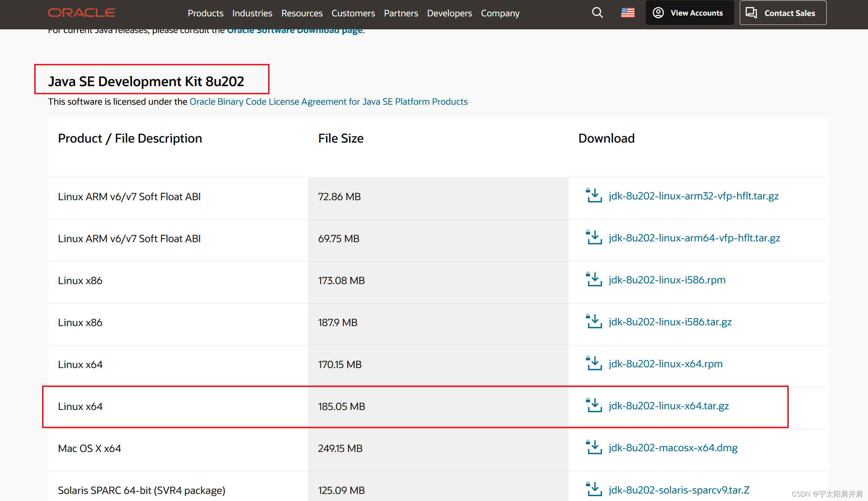The image size is (868, 501).
Task: Click download icon for jdk-8u202-linux-x64.rpm
Action: pos(594,363)
